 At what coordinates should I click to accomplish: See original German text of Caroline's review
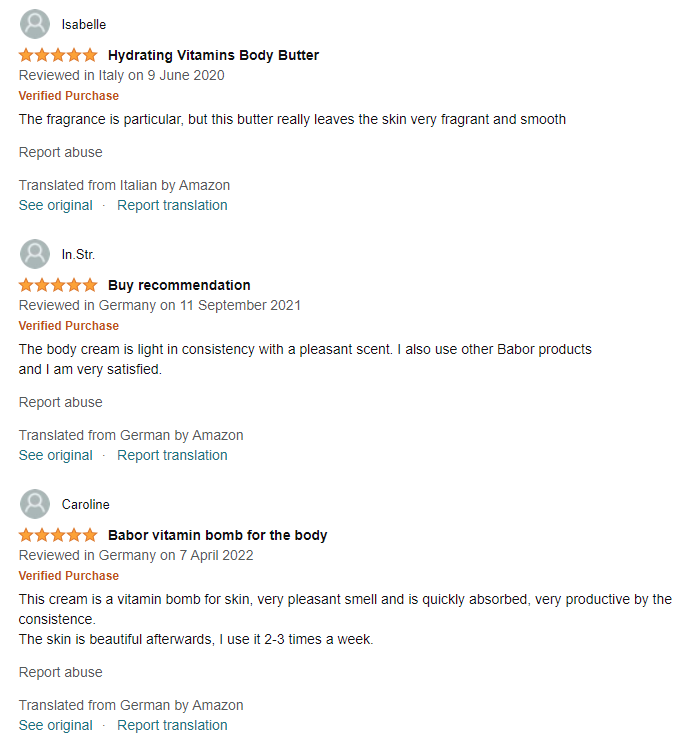coord(55,725)
